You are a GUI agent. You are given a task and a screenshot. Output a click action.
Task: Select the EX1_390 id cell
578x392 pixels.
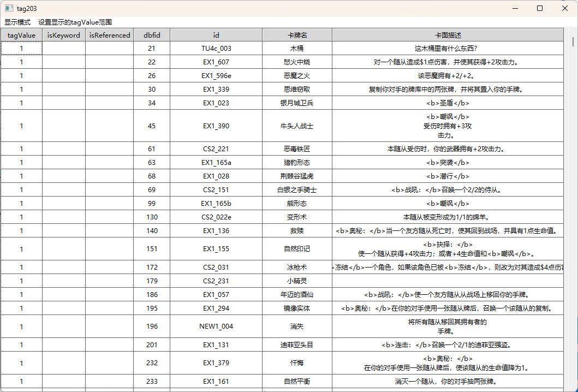click(x=216, y=126)
